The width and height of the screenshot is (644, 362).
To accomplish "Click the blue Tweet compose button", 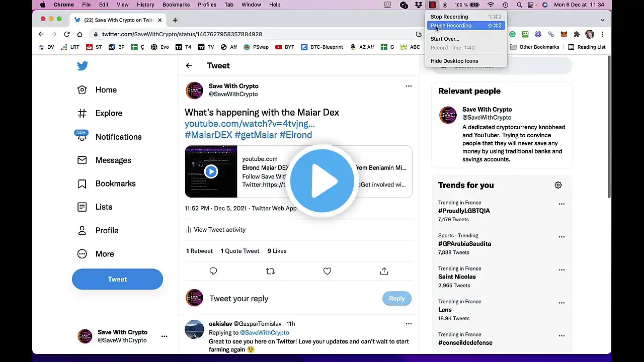I will (x=117, y=279).
